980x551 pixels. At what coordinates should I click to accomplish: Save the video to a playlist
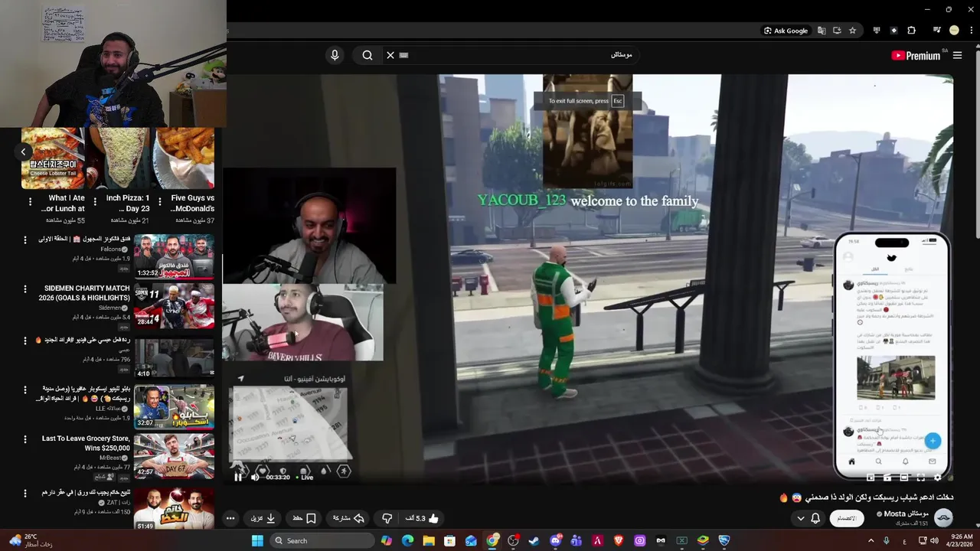click(304, 518)
